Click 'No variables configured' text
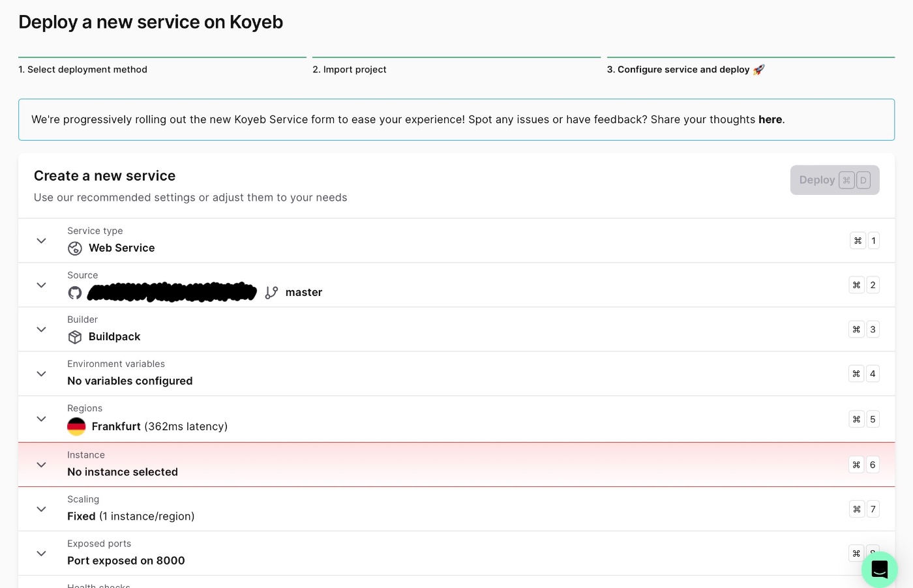 click(x=130, y=381)
